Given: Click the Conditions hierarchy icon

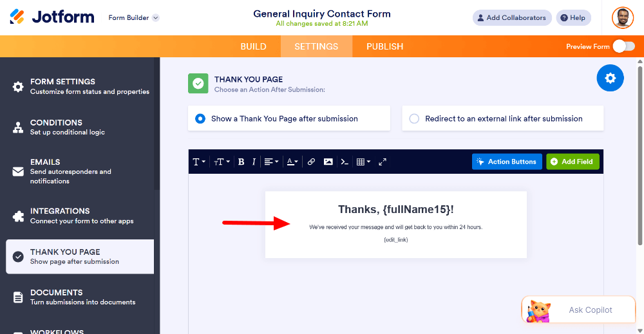Looking at the screenshot, I should coord(18,127).
